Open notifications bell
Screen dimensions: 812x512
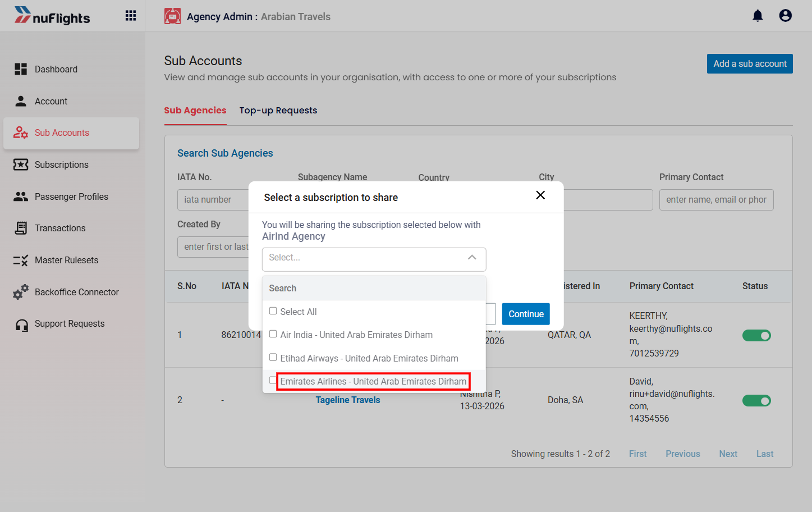(758, 16)
